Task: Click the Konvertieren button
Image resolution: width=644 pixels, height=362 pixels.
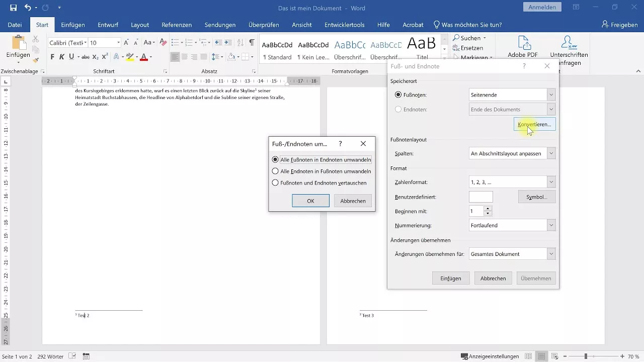Action: point(534,124)
